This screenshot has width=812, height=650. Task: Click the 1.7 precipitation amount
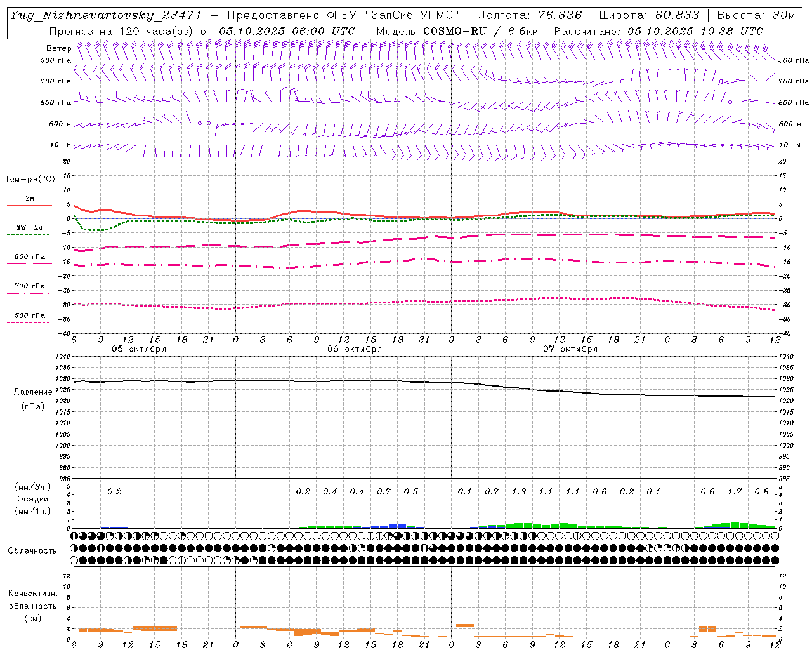pyautogui.click(x=735, y=491)
